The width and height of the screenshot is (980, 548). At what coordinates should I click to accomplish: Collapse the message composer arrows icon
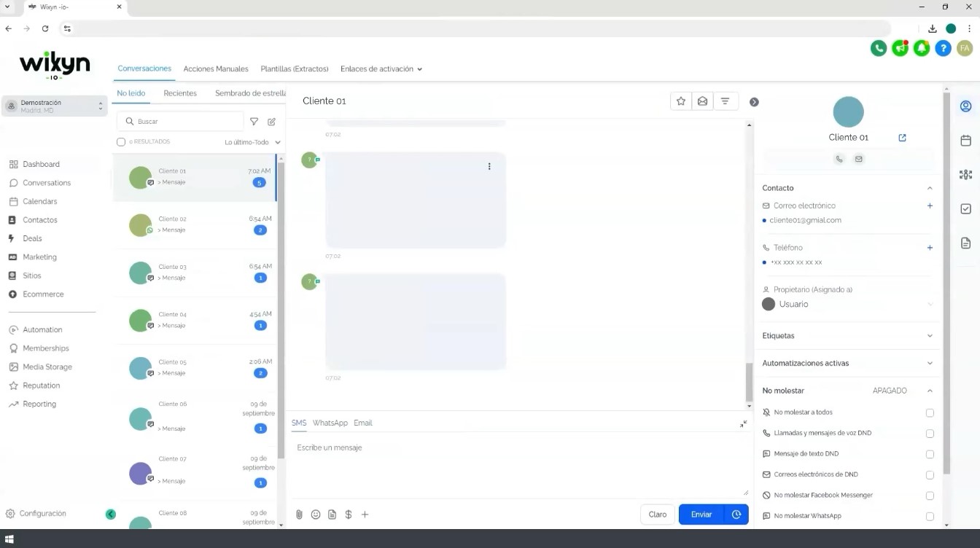point(743,424)
